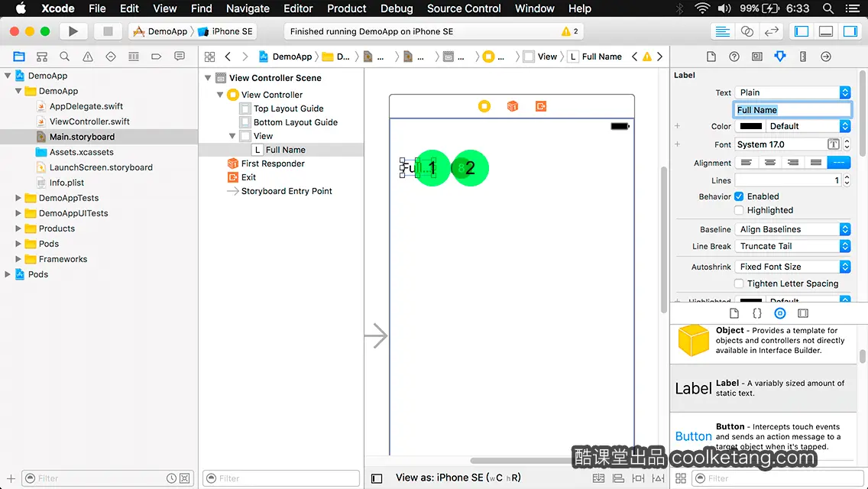Stop the running scheme
The width and height of the screenshot is (868, 489).
click(108, 31)
